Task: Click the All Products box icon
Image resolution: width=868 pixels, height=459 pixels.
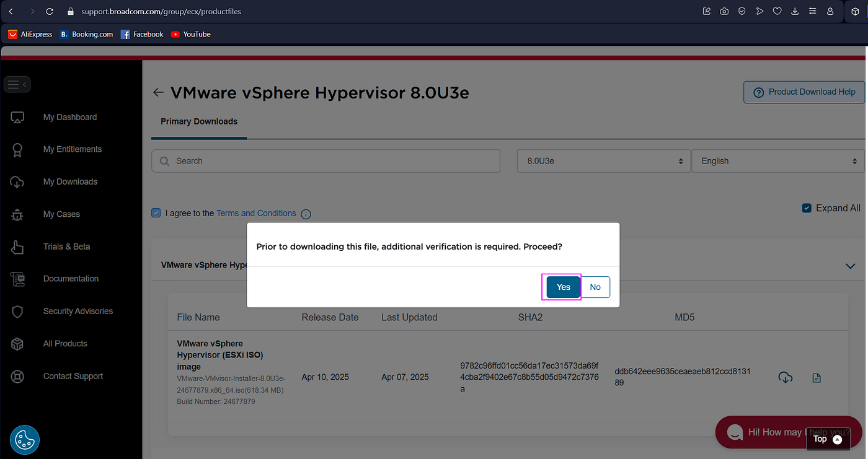Action: [x=17, y=344]
